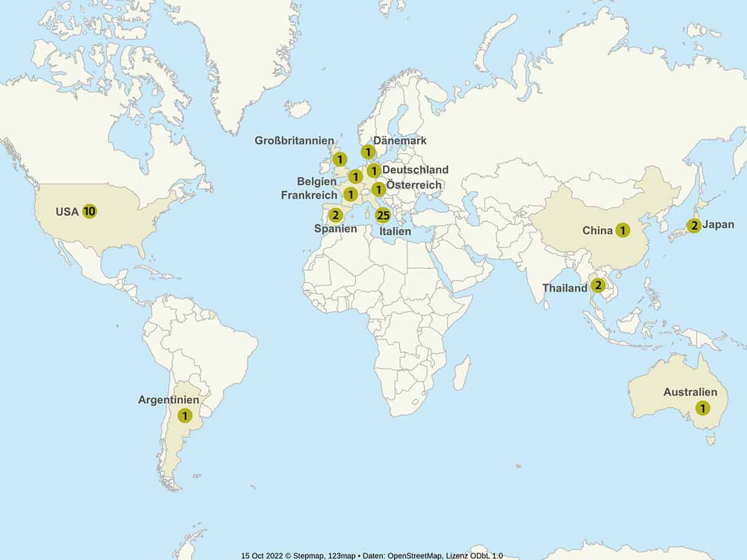747x560 pixels.
Task: Open the China marker circle
Action: point(622,230)
